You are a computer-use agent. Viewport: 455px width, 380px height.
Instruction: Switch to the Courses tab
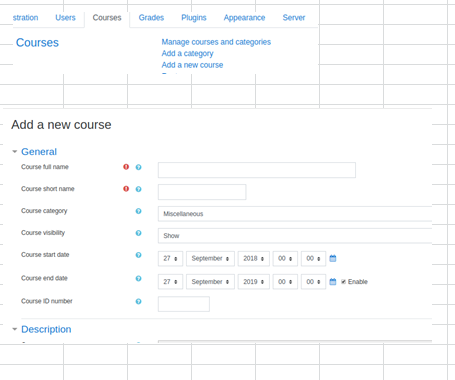pos(107,18)
